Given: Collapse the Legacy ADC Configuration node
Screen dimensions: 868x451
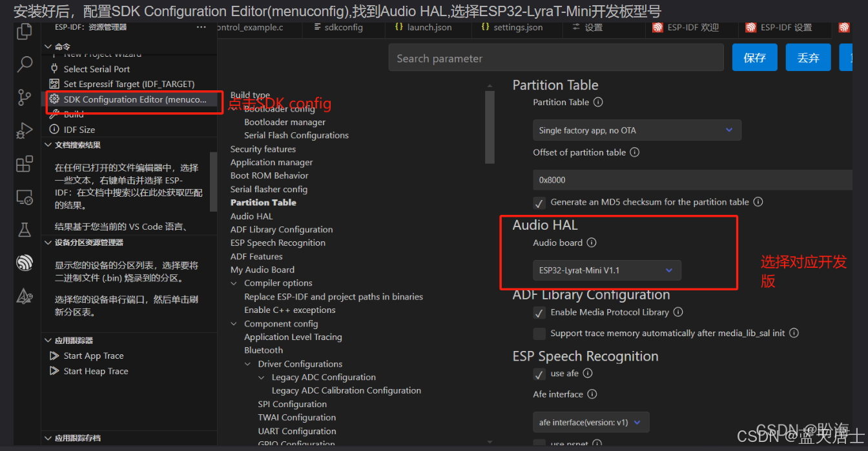Looking at the screenshot, I should point(262,377).
